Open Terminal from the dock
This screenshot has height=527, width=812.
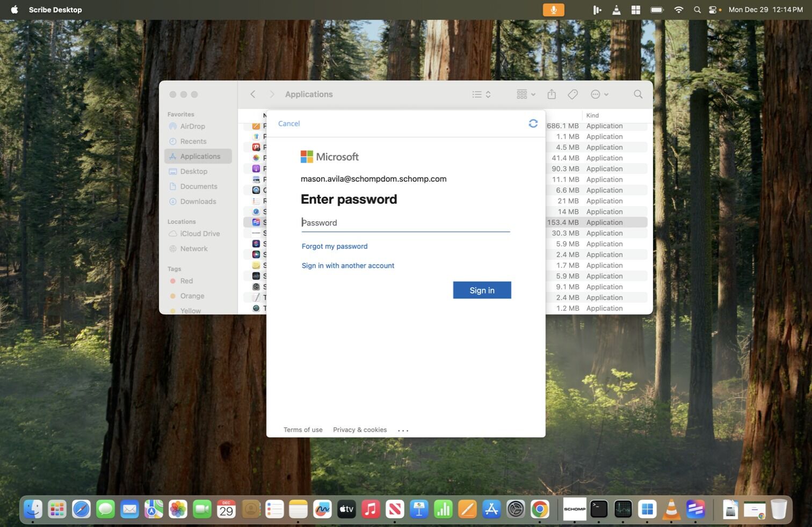coord(599,509)
